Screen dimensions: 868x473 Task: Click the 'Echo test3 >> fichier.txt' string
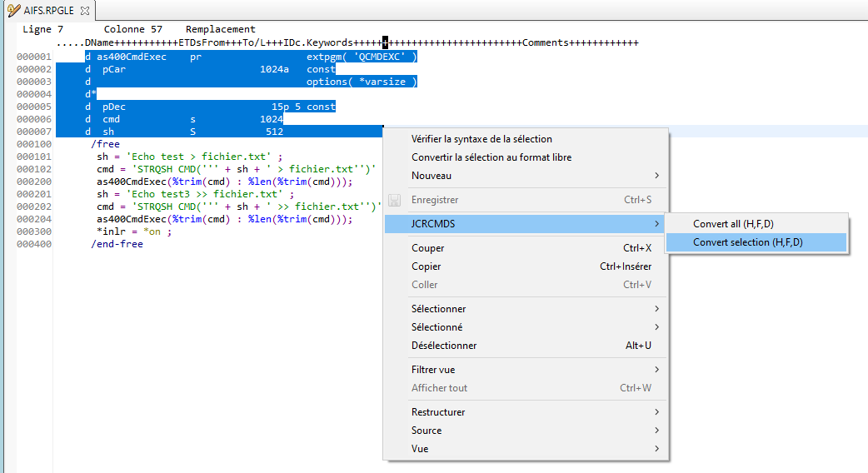click(205, 194)
